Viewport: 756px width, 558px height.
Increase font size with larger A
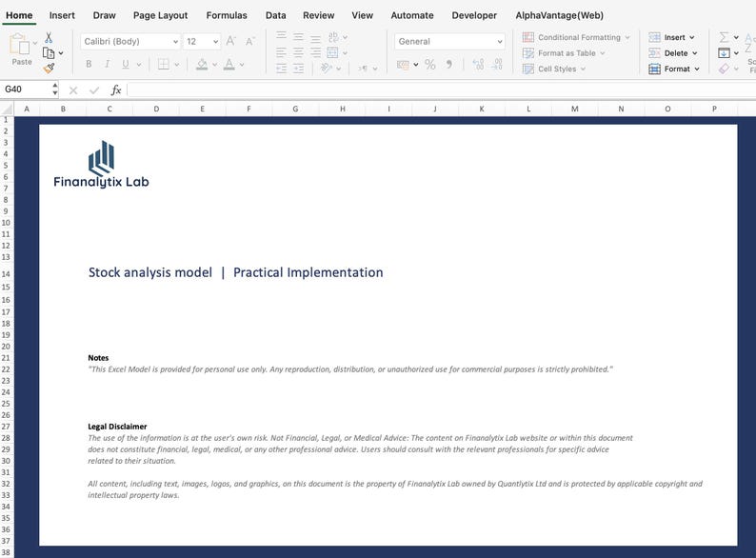[x=231, y=41]
